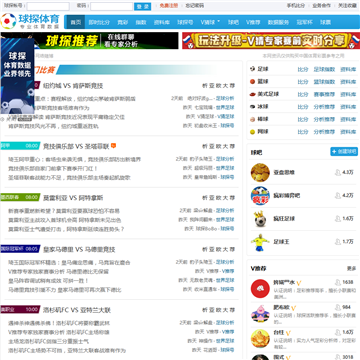This screenshot has width=360, height=360.
Task: Select the 网球 yellow tennis ball icon
Action: click(252, 132)
